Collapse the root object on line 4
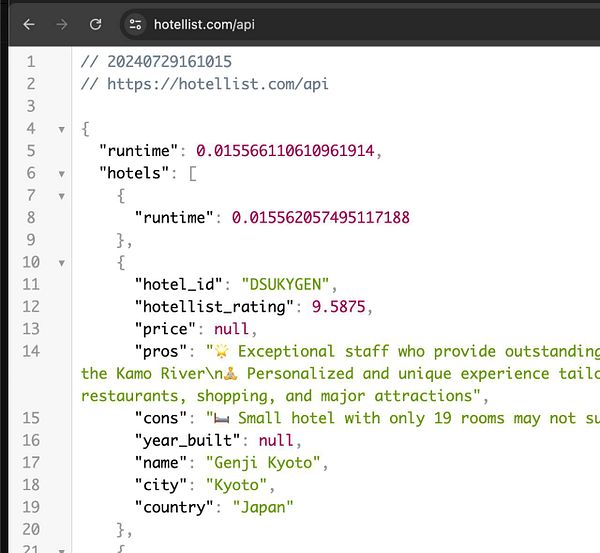The width and height of the screenshot is (600, 553). [62, 129]
